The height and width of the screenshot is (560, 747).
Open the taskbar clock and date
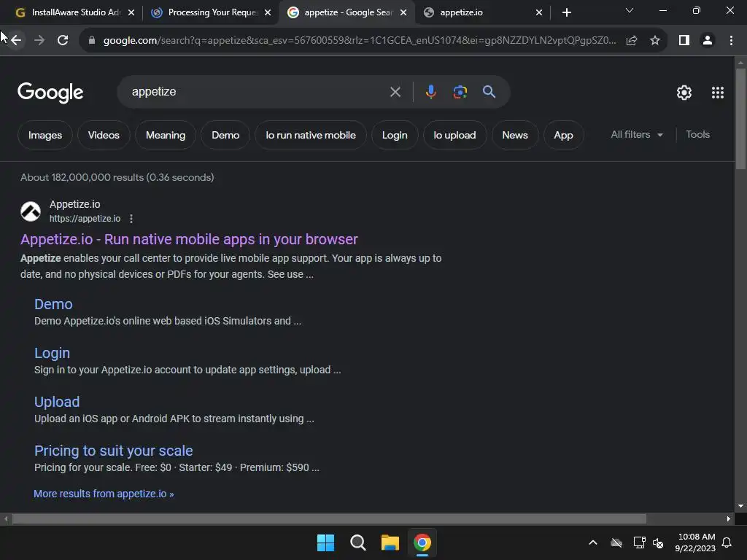coord(695,542)
